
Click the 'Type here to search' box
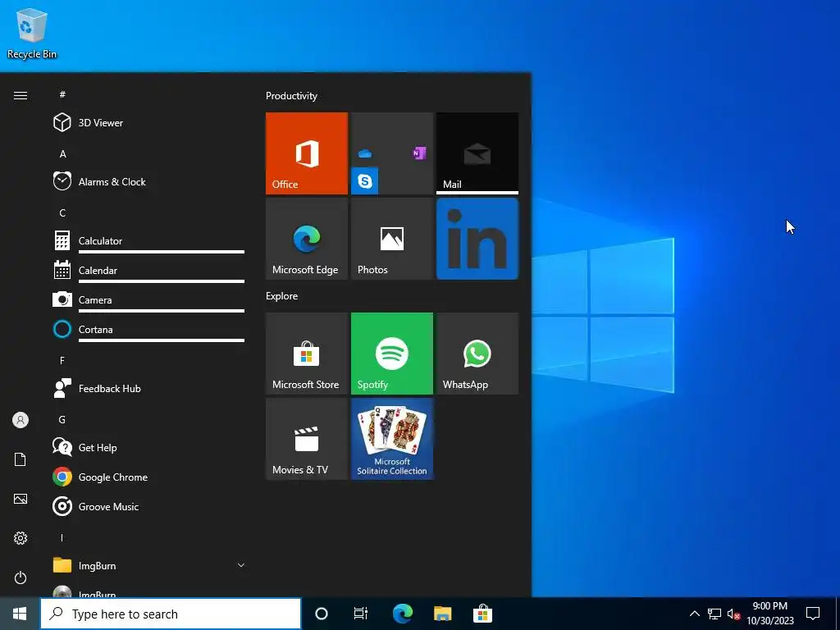click(171, 614)
